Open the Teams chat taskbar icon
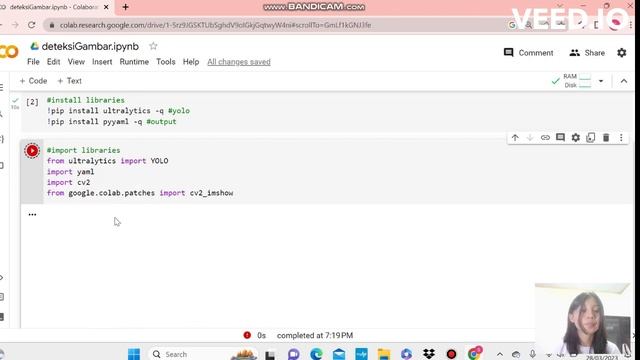640x360 pixels. (293, 354)
